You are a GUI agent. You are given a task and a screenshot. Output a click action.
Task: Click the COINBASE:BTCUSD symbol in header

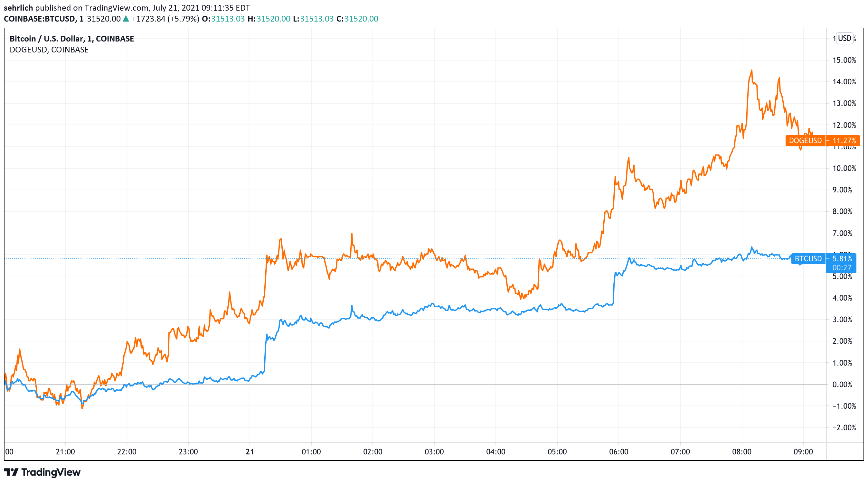(39, 19)
